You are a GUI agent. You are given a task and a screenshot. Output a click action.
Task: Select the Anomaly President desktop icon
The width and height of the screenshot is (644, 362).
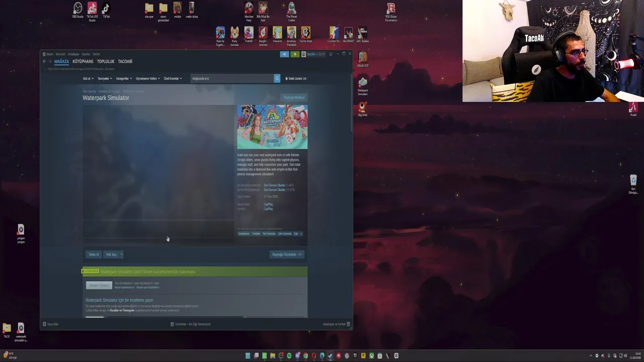(291, 36)
